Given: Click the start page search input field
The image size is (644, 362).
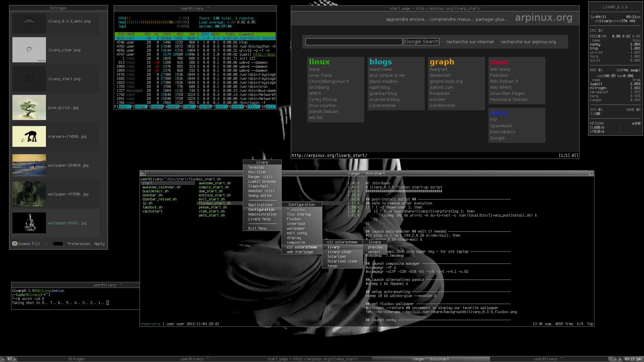Looking at the screenshot, I should pos(354,42).
